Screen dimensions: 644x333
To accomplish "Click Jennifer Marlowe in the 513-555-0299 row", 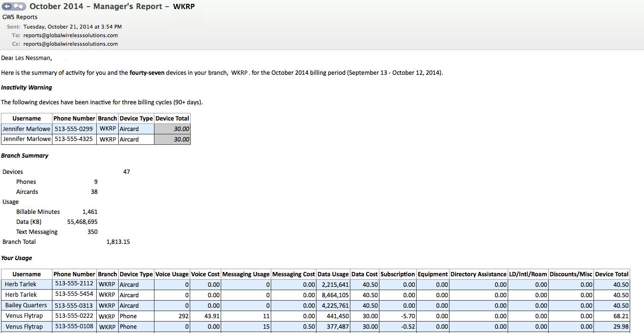I will pyautogui.click(x=27, y=129).
